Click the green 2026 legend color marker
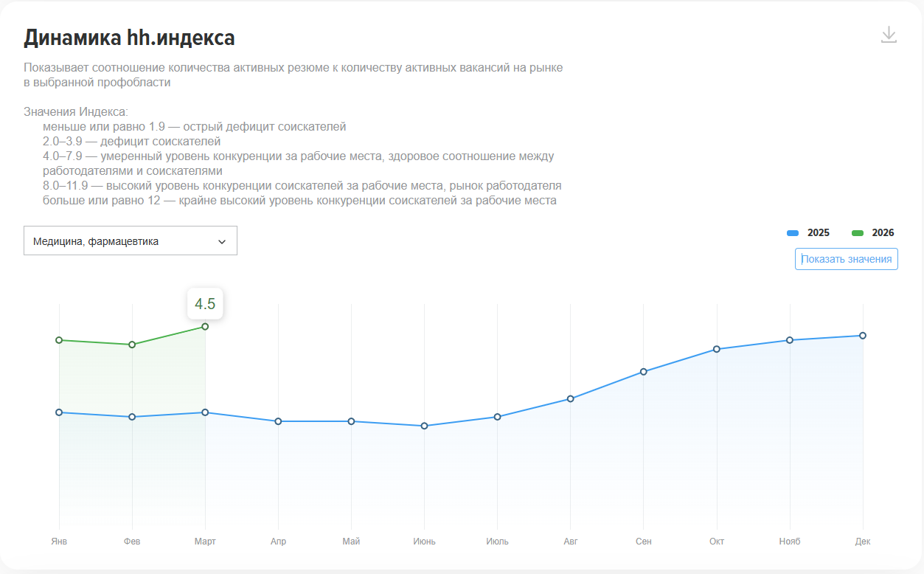 click(858, 233)
